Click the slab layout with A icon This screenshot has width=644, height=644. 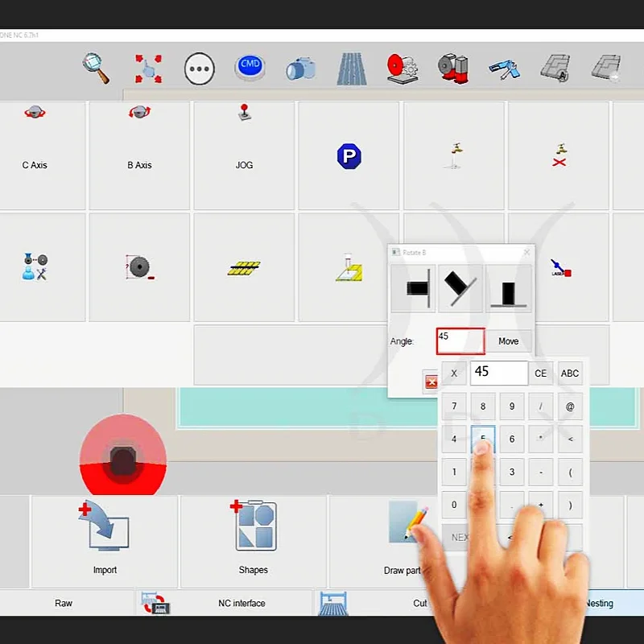click(x=555, y=68)
